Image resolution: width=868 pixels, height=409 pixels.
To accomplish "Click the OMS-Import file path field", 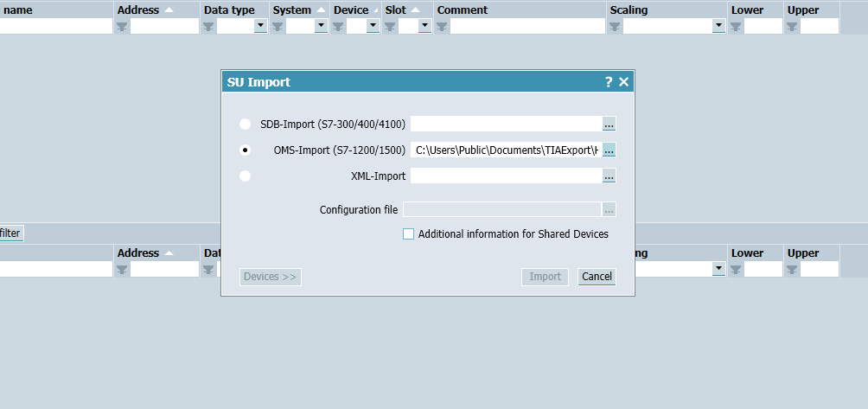I will coord(506,150).
